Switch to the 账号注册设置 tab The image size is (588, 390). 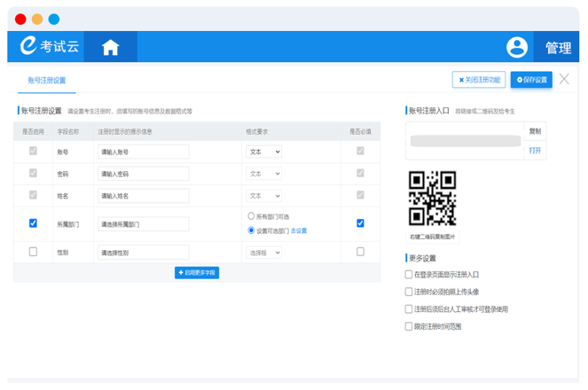(x=46, y=81)
